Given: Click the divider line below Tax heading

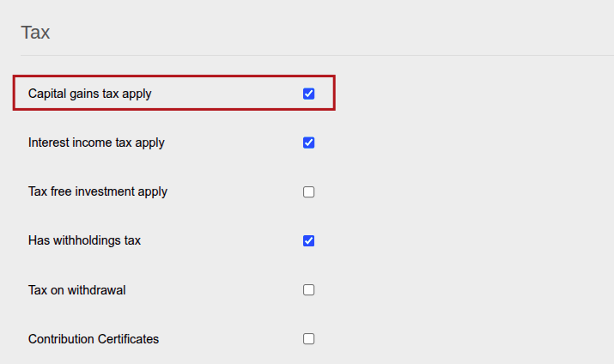Looking at the screenshot, I should tap(317, 55).
